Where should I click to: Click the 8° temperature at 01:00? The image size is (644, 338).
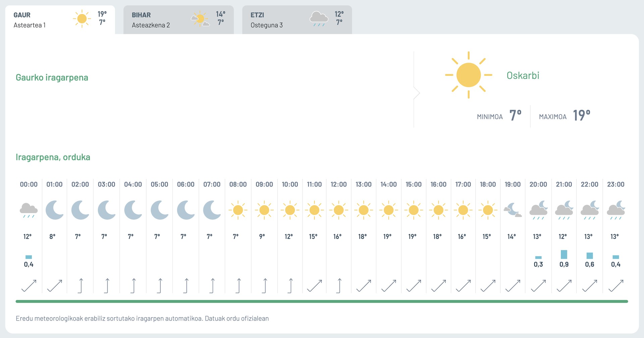click(52, 237)
